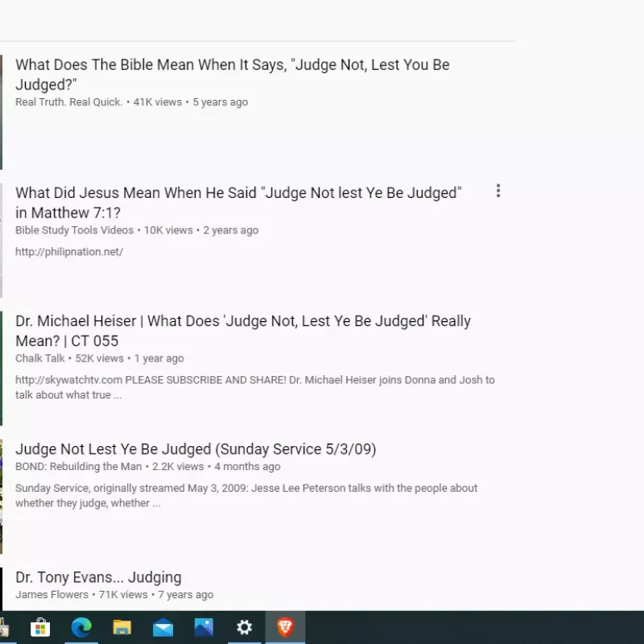Open the Mail app taskbar icon
The height and width of the screenshot is (644, 644).
pyautogui.click(x=163, y=627)
